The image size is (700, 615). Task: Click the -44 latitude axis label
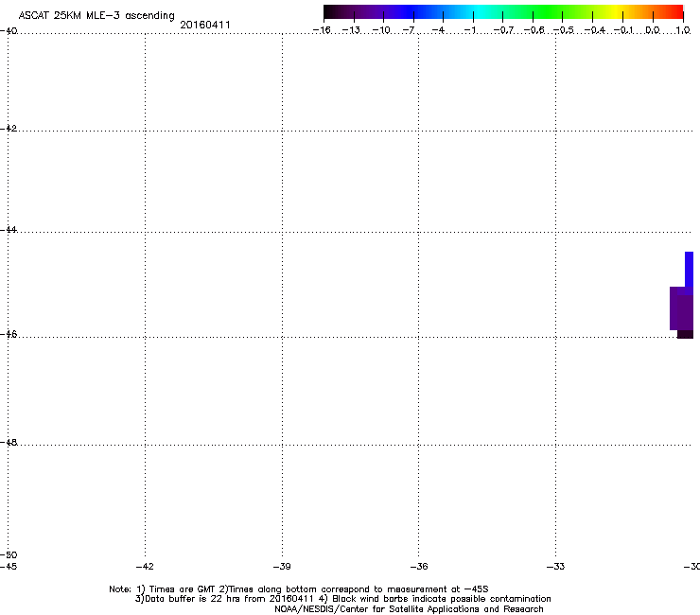9,230
